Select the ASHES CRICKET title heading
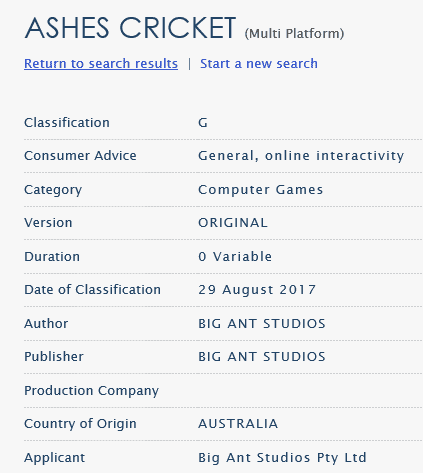423x473 pixels. [x=130, y=28]
